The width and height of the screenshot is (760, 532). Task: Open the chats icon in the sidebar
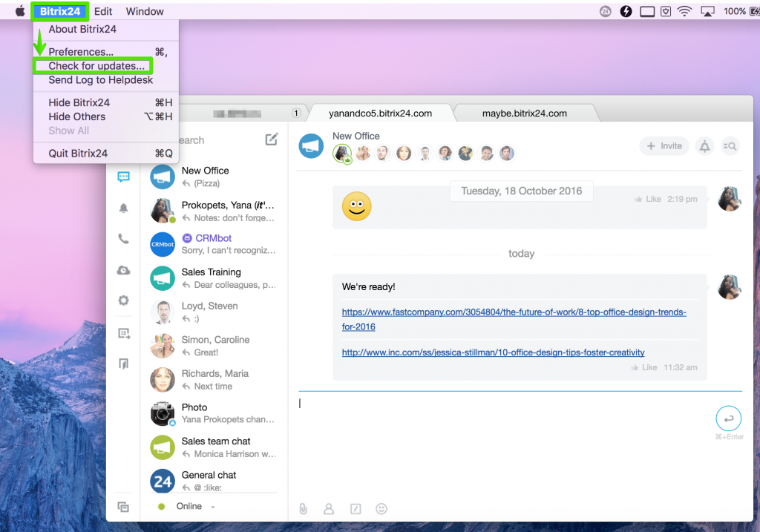124,177
